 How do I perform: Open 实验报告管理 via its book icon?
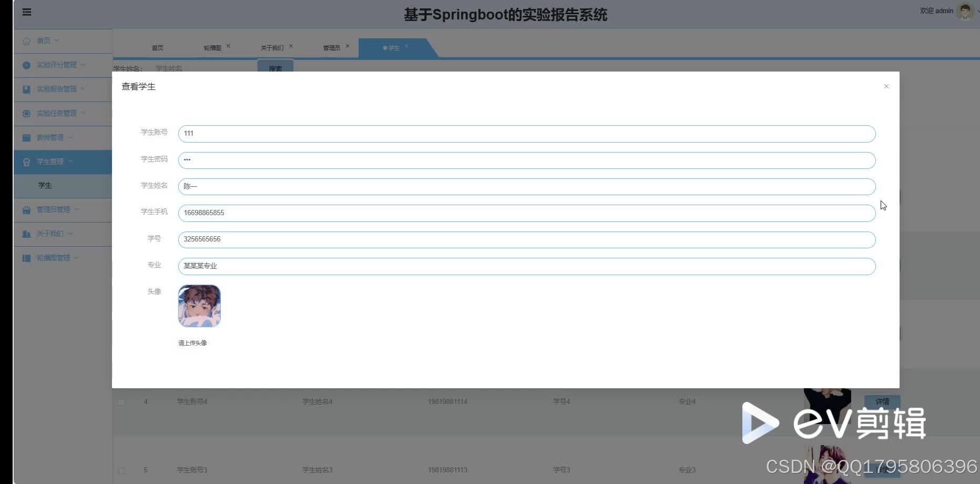(x=26, y=89)
